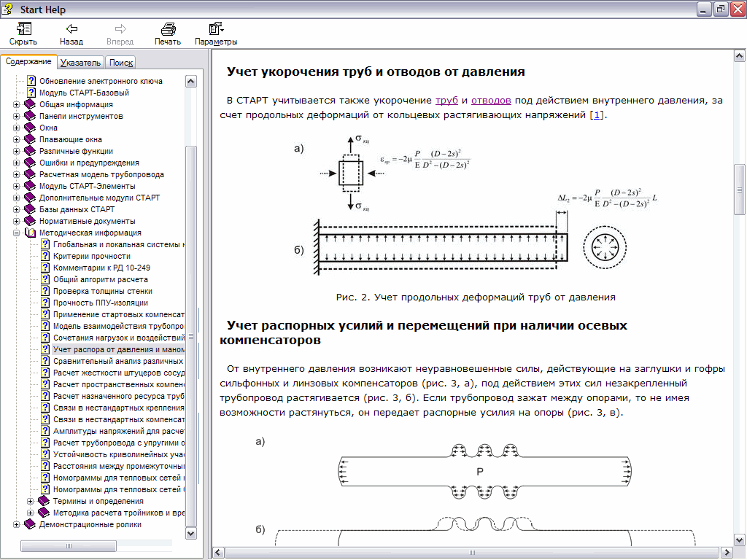The width and height of the screenshot is (747, 560).
Task: Click the Прочность ППУ-изоляции page icon
Action: click(x=45, y=303)
